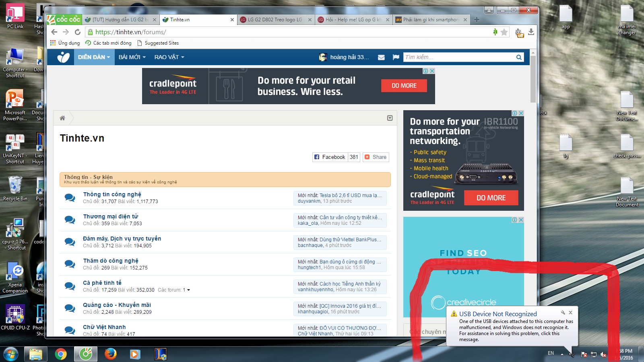This screenshot has height=362, width=644.
Task: Open the breadcrumb quick navigation dropdown
Action: (x=390, y=118)
